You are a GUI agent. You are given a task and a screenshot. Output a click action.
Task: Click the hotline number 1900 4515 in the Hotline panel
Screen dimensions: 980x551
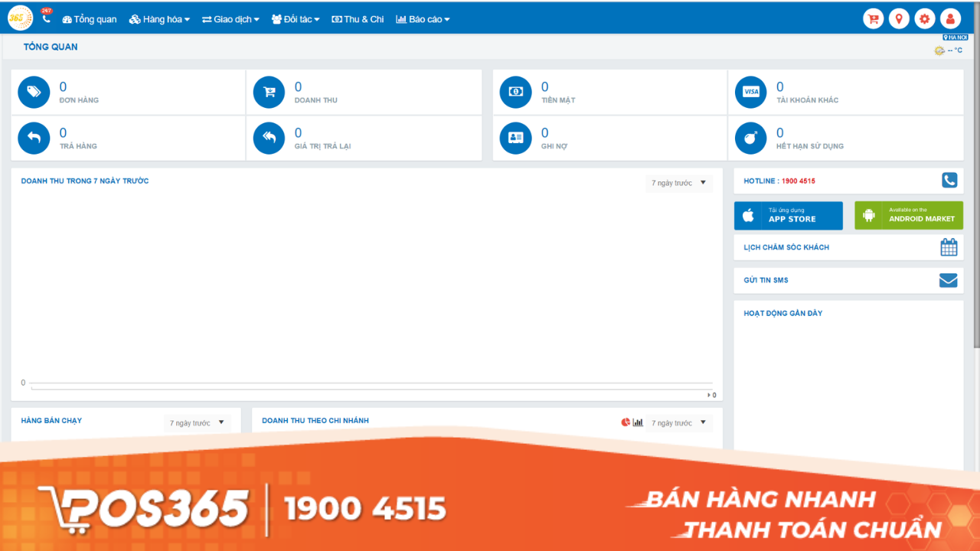pos(799,181)
